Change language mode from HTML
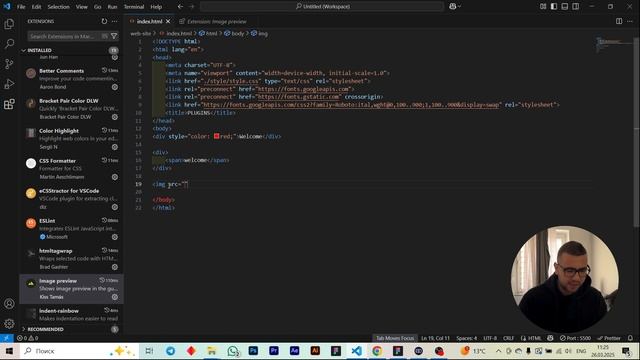Screen dimensions: 640x360 [534, 338]
